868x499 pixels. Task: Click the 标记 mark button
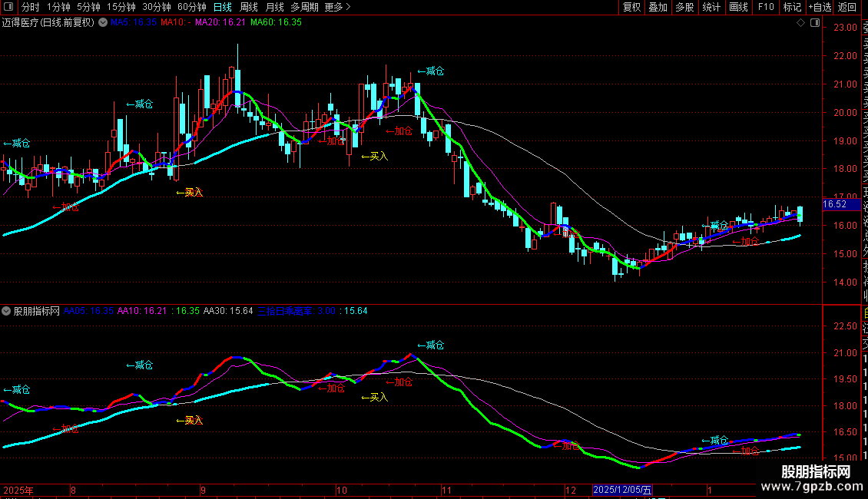[x=792, y=7]
